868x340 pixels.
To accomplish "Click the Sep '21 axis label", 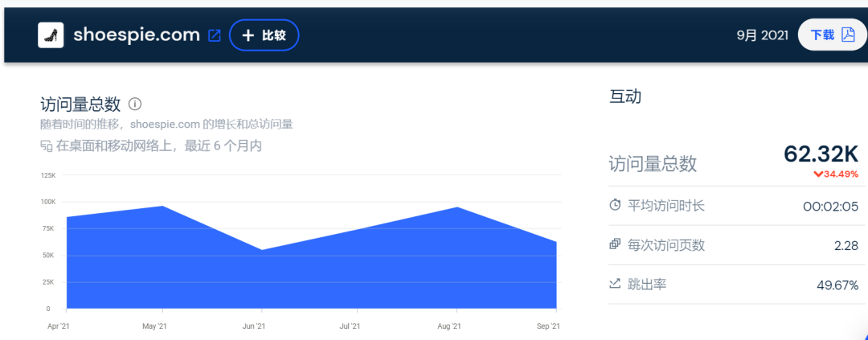I will click(549, 326).
